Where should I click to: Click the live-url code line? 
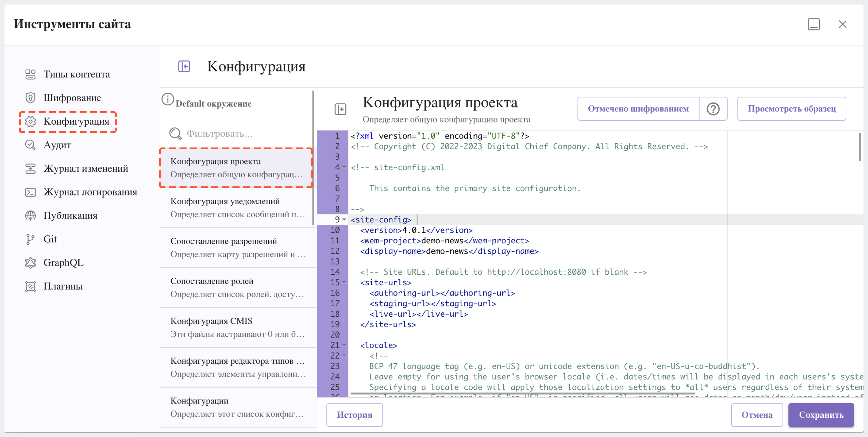[419, 314]
